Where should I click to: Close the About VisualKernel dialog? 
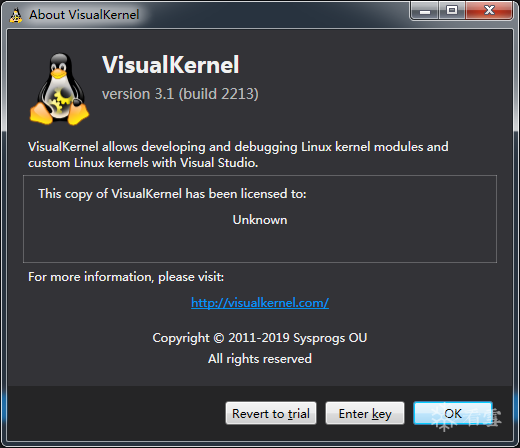(x=489, y=11)
